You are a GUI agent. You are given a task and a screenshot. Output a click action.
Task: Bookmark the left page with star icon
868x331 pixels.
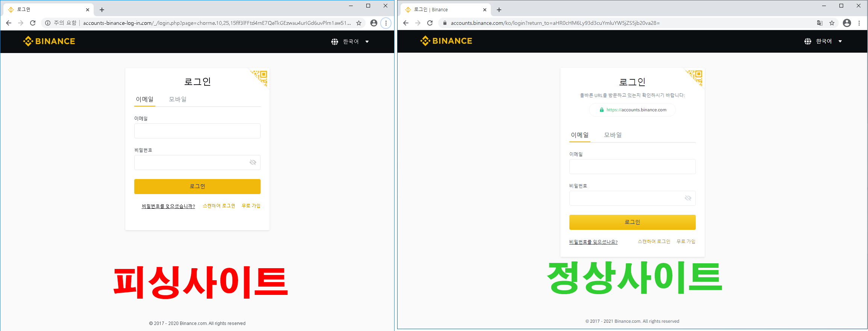coord(359,23)
